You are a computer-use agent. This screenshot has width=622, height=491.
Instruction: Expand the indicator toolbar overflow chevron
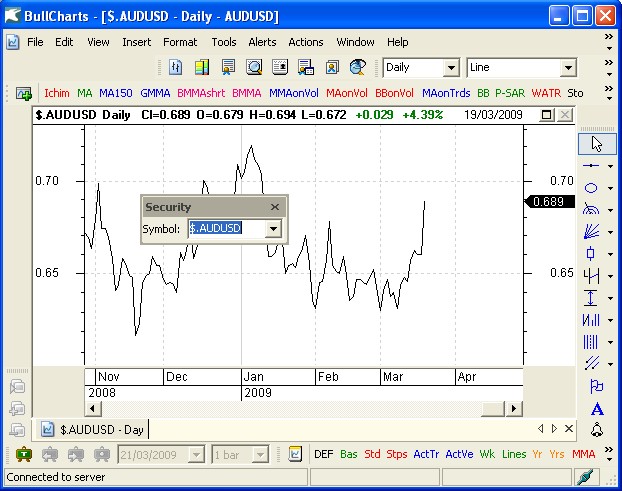pos(609,93)
